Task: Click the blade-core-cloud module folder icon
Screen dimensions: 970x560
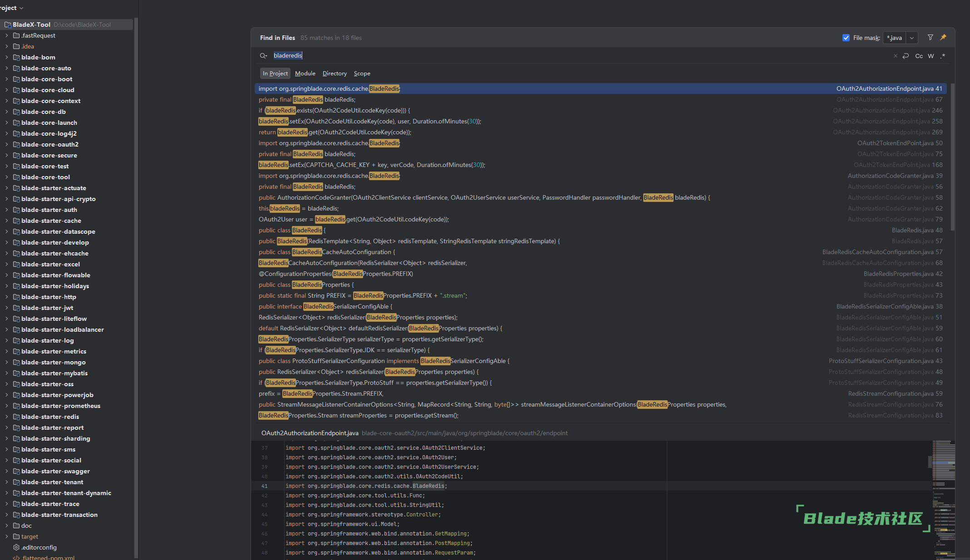Action: [x=16, y=90]
